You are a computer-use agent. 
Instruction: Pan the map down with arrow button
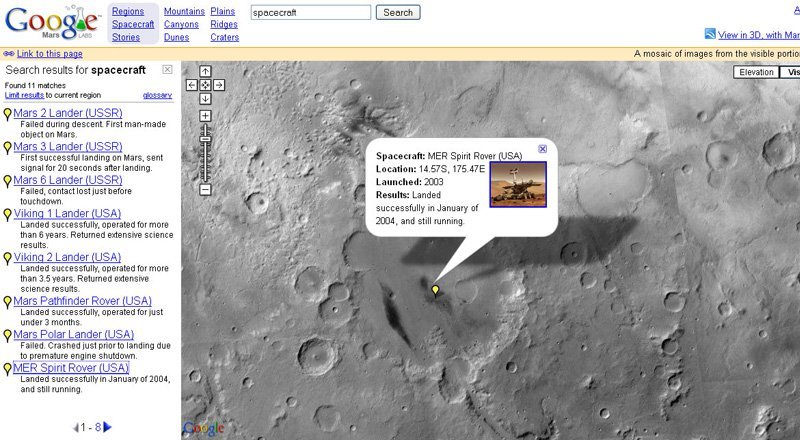point(205,99)
